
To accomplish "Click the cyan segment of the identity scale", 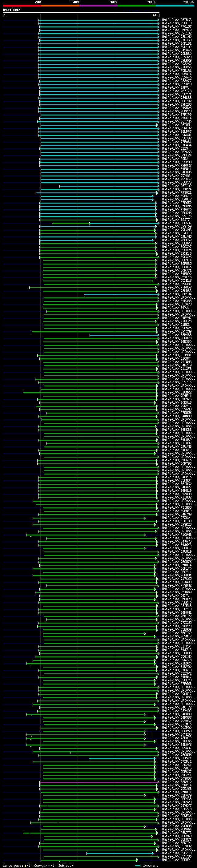I will pos(175,6).
